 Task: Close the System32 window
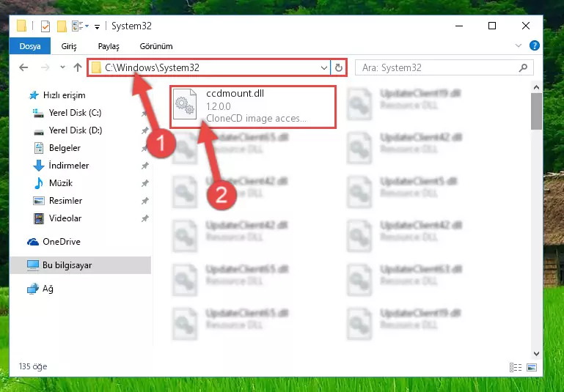(526, 26)
